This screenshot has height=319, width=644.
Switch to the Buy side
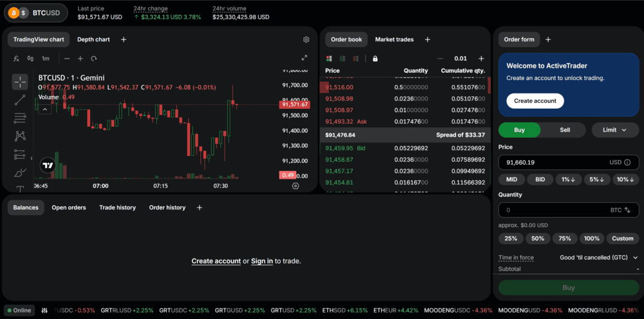point(519,130)
